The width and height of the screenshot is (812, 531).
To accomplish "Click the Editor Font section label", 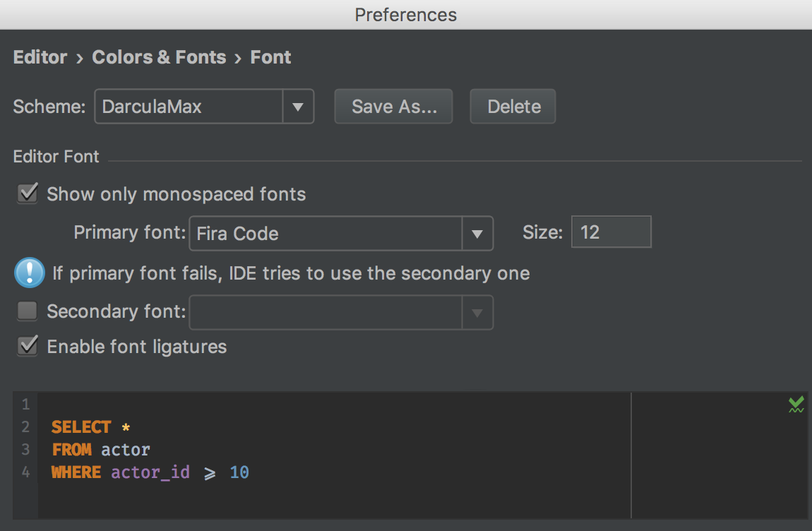I will tap(56, 157).
